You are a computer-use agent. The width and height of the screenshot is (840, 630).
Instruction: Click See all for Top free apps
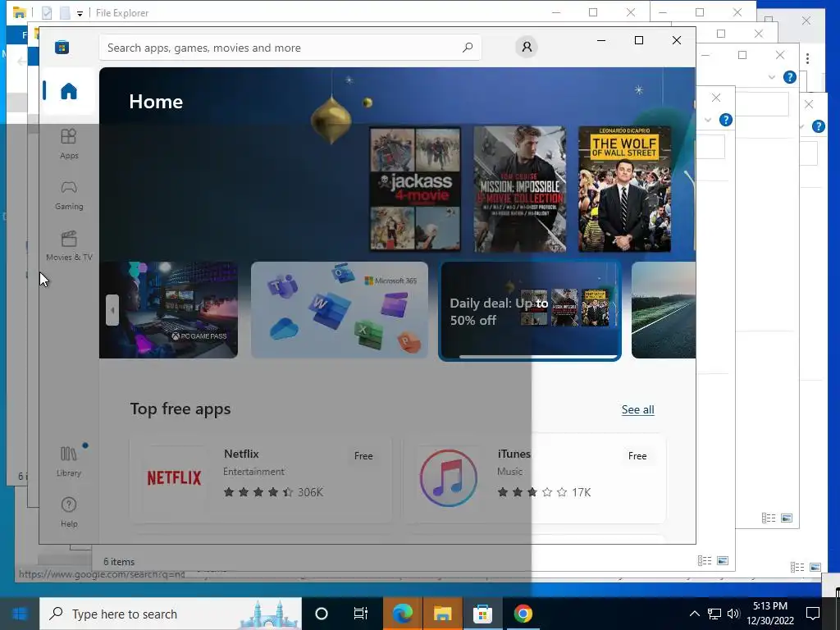click(x=637, y=410)
